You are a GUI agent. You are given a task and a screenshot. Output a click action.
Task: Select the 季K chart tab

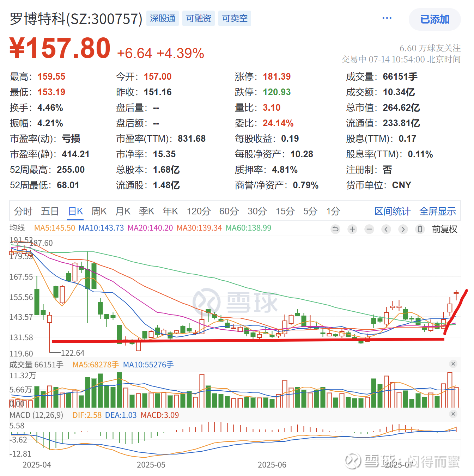(x=147, y=211)
